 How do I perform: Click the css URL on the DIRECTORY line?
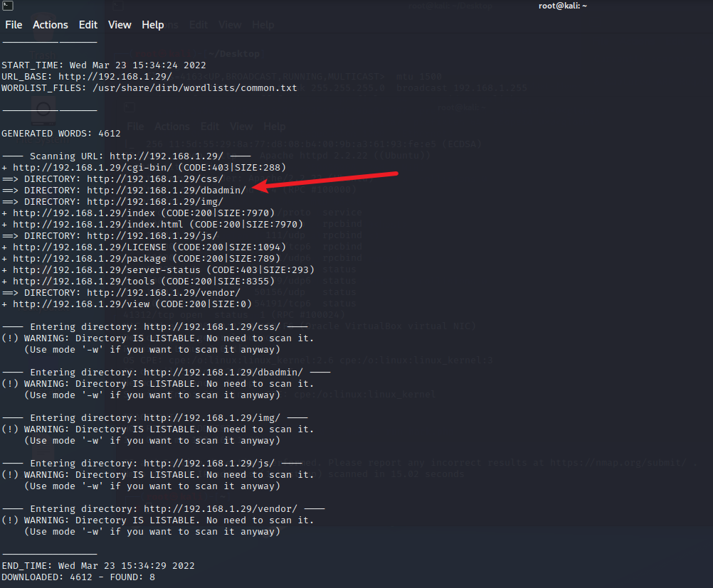(155, 179)
